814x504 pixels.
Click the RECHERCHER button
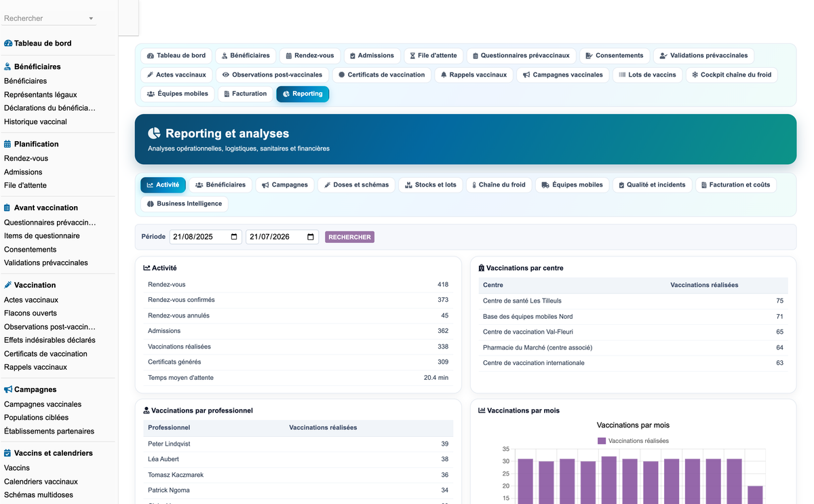349,237
